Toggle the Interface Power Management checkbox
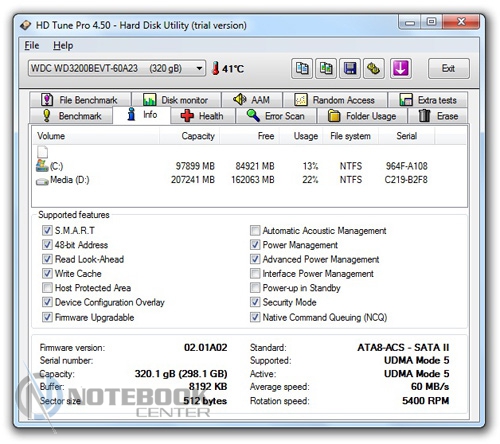The height and width of the screenshot is (444, 500). [255, 273]
